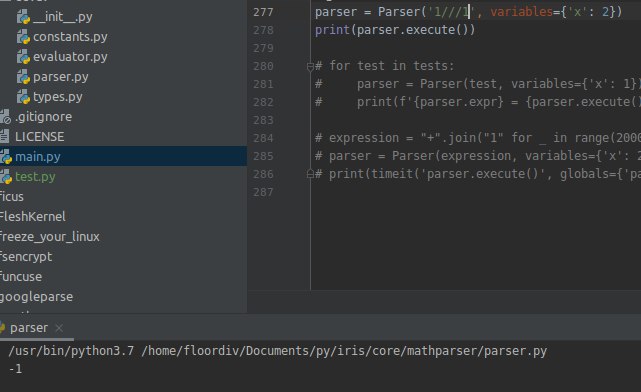Click the commented print(f'{parser.expr} line

click(x=478, y=102)
